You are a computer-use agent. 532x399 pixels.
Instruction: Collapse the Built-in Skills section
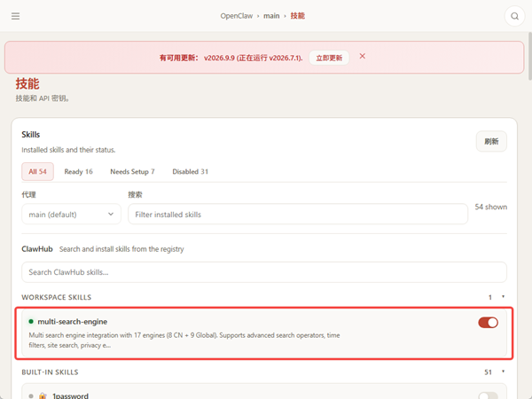click(x=503, y=372)
